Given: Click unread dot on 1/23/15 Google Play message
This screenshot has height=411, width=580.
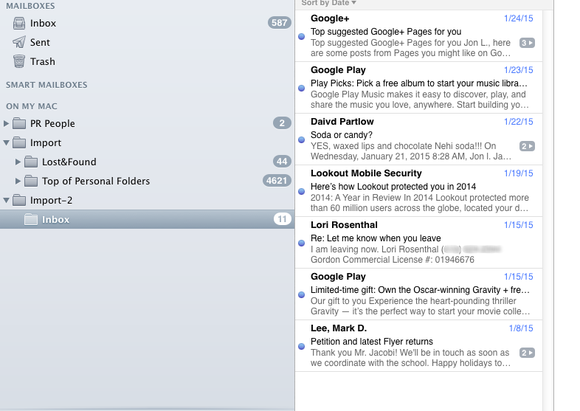Looking at the screenshot, I should [301, 88].
